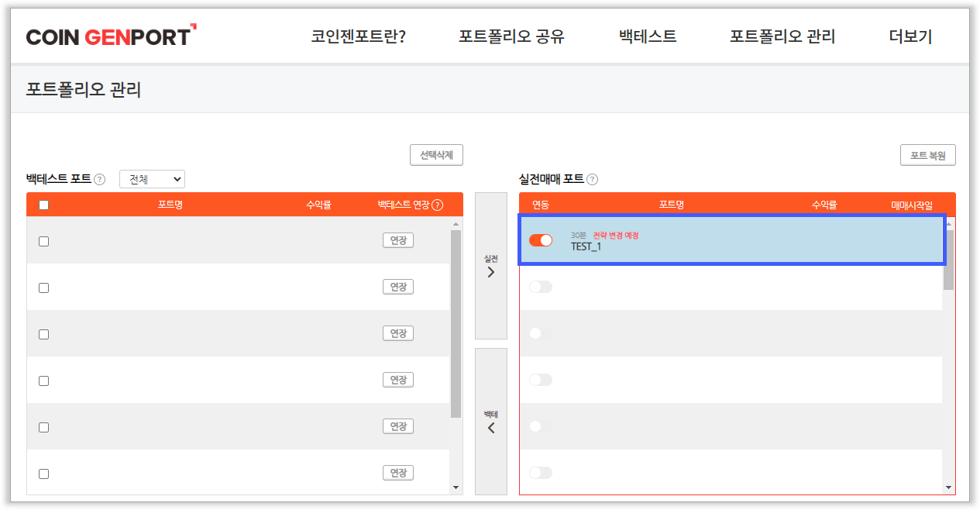
Task: Click help icon beside 백테스트 연장
Action: coord(438,205)
